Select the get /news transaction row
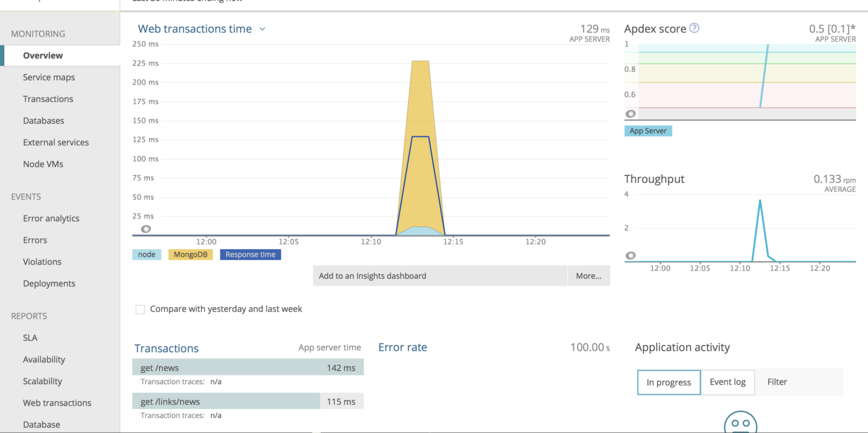The image size is (868, 433). 247,368
